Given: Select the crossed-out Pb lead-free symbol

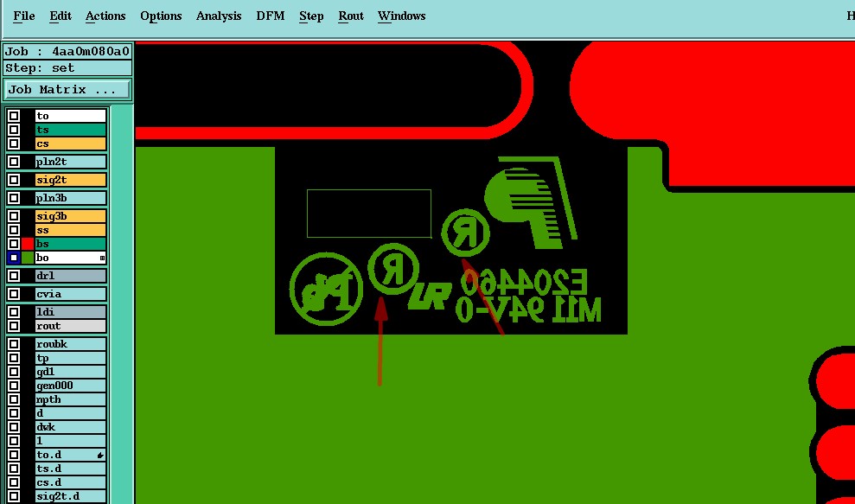Looking at the screenshot, I should pos(326,289).
